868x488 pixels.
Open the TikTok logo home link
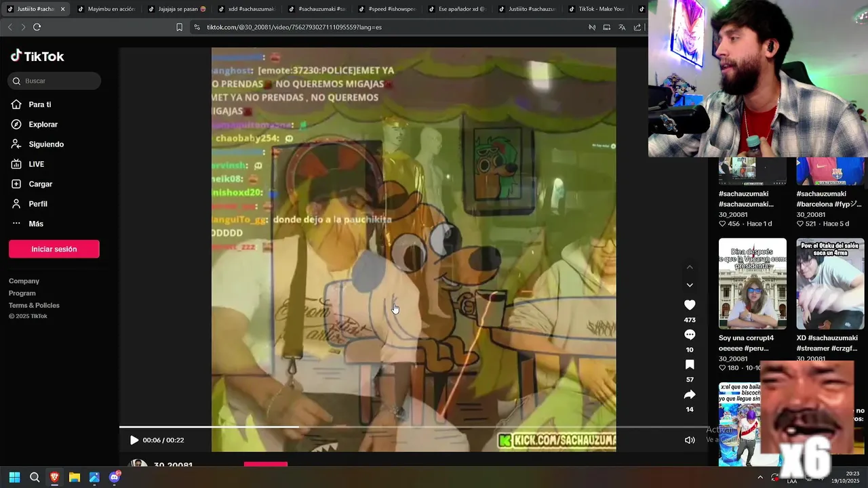tap(37, 56)
